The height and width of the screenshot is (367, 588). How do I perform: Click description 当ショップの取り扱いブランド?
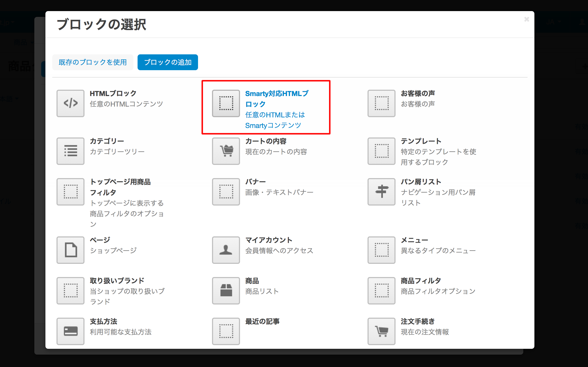[x=127, y=297]
